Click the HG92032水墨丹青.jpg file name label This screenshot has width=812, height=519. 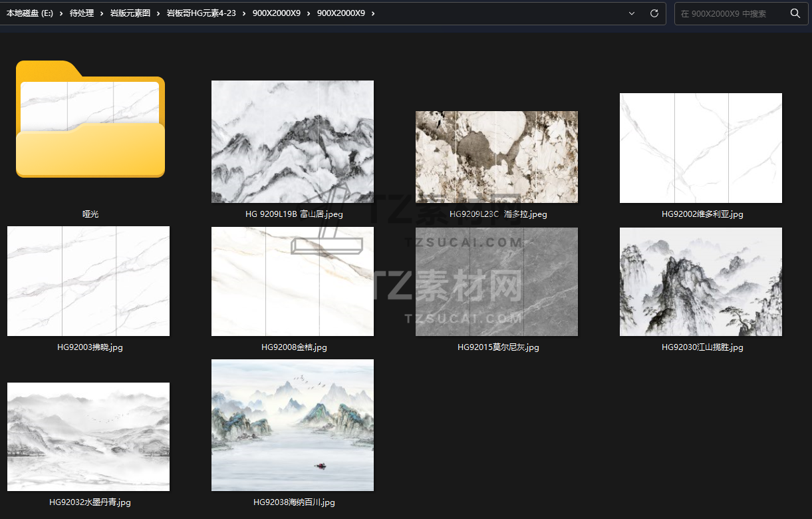click(90, 502)
